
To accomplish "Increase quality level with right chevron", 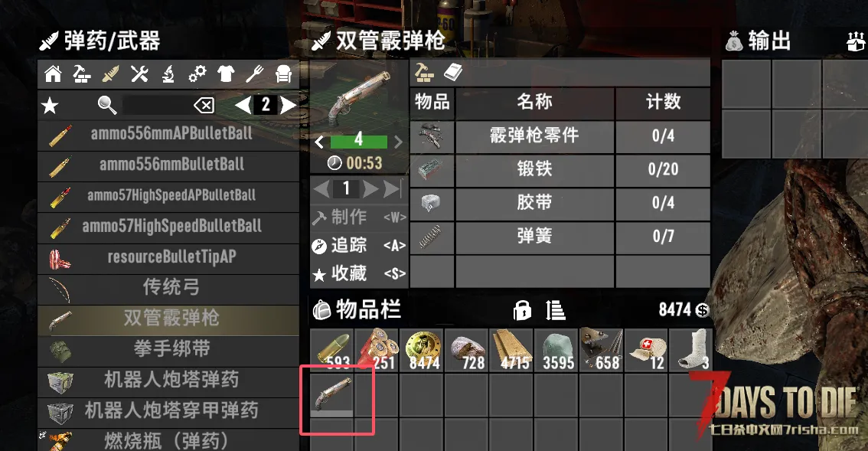I will tap(398, 142).
